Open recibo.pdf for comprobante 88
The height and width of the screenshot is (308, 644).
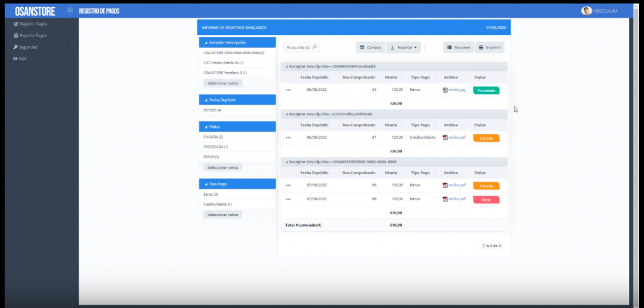pyautogui.click(x=457, y=199)
